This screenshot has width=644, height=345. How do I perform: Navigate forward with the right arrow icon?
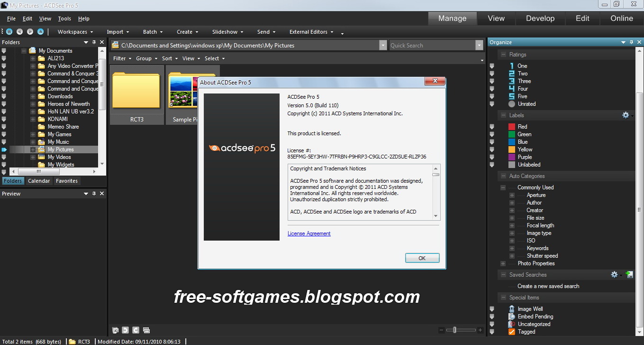(30, 32)
